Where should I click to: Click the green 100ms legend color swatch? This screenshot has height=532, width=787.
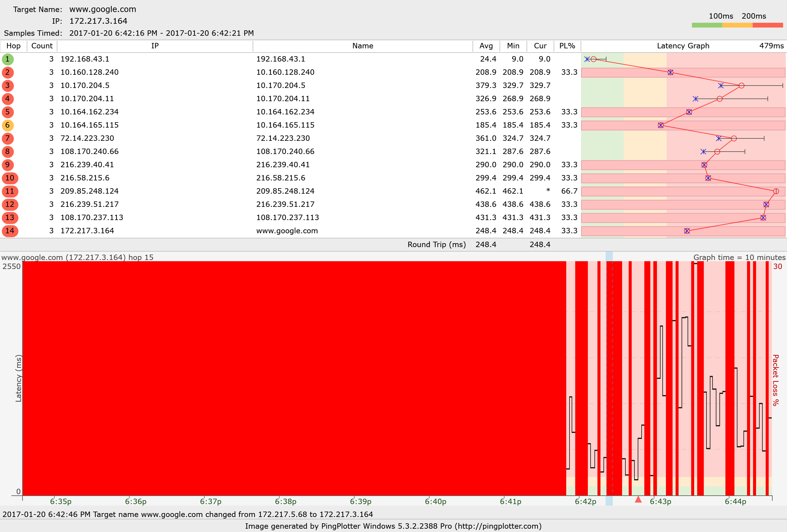click(x=707, y=25)
